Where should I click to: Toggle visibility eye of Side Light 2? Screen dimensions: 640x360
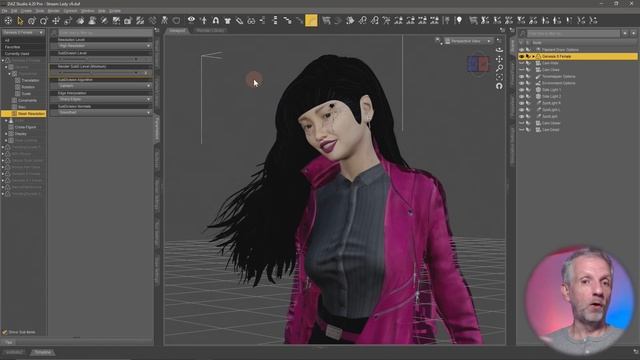pyautogui.click(x=522, y=96)
